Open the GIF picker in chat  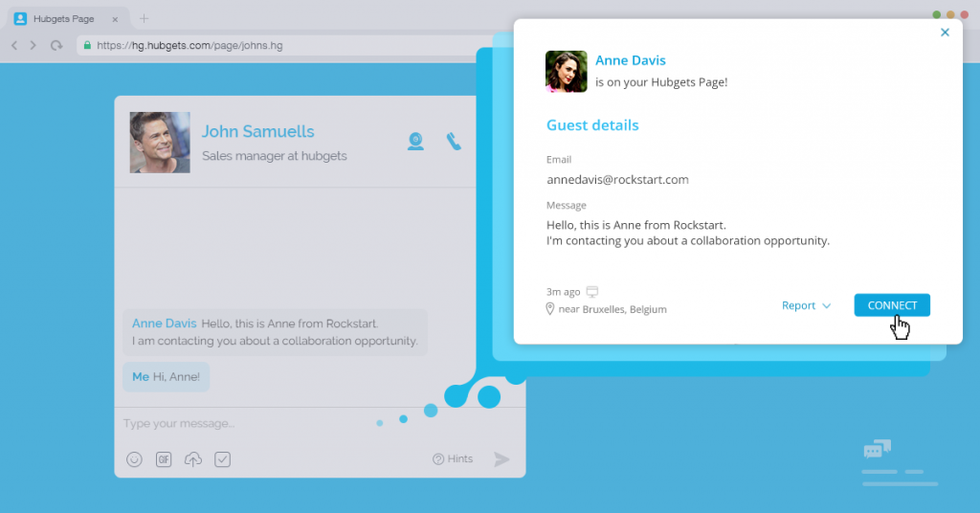pyautogui.click(x=164, y=459)
